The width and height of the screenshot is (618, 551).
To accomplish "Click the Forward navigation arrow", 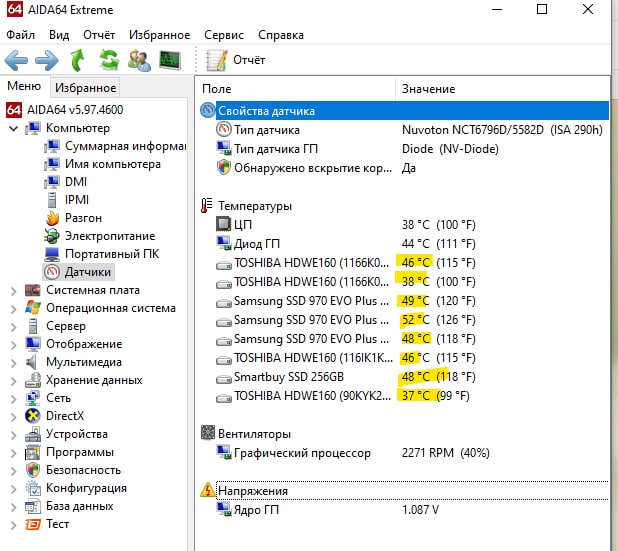I will (47, 60).
